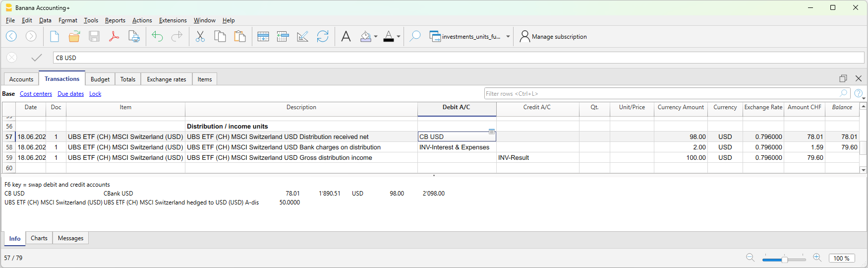Open the fill color dropdown arrow

pos(376,37)
